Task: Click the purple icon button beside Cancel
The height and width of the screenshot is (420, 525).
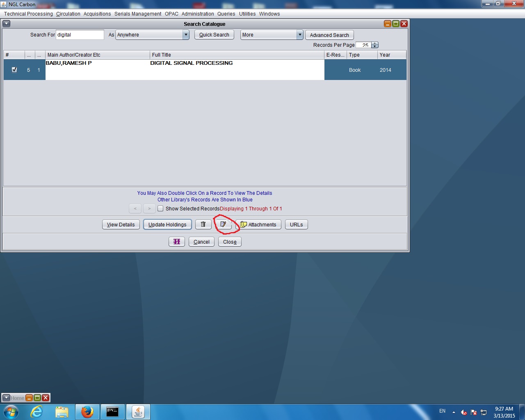Action: coord(177,242)
